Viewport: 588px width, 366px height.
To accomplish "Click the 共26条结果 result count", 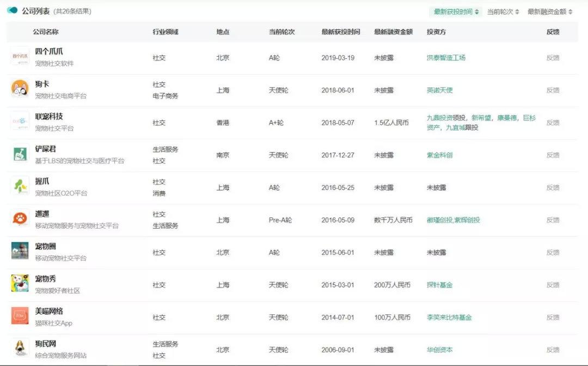I will click(x=73, y=11).
